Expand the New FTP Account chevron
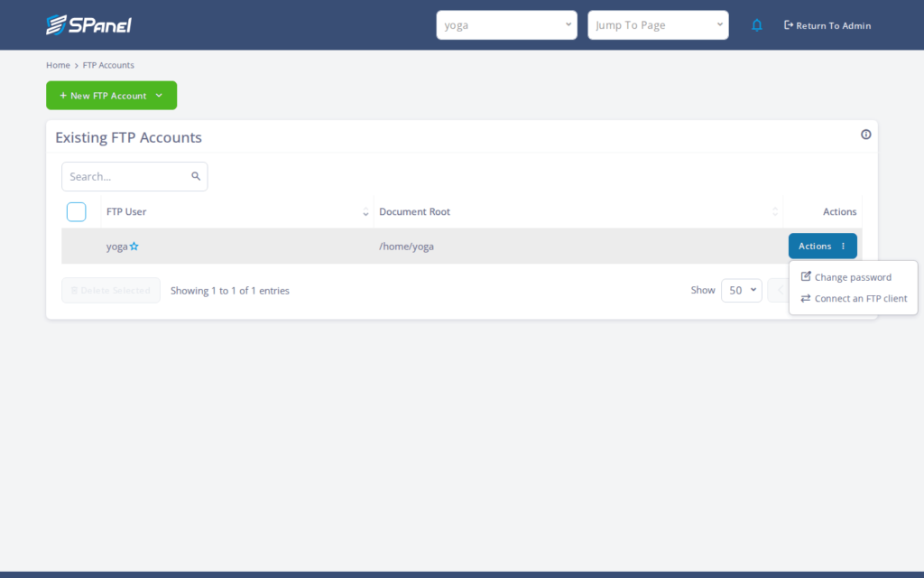Image resolution: width=924 pixels, height=578 pixels. pyautogui.click(x=159, y=96)
